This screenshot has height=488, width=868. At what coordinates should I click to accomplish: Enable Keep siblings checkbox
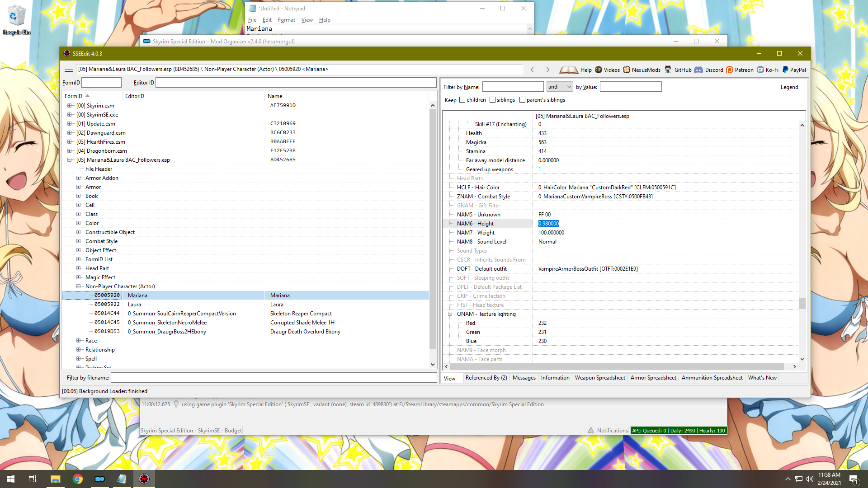coord(492,100)
